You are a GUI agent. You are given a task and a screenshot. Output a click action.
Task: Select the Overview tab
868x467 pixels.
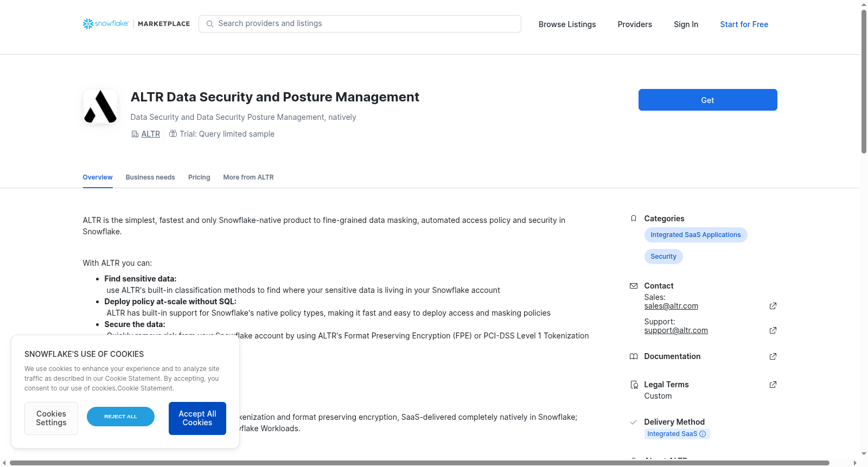point(98,177)
